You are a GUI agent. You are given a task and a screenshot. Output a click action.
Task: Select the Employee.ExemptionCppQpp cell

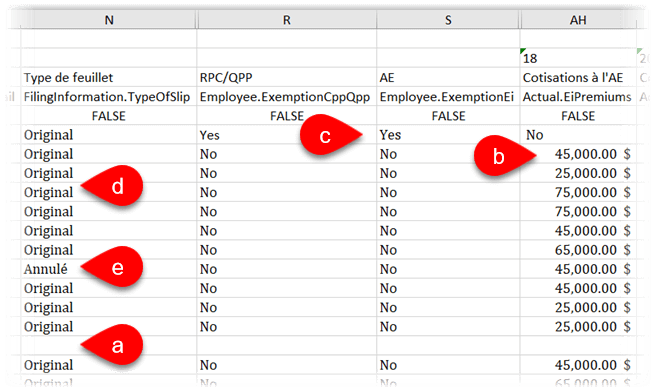click(287, 97)
